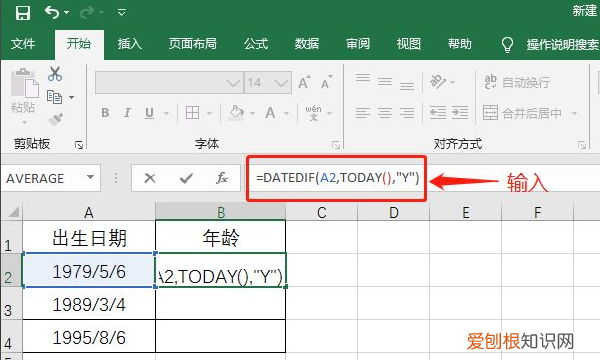Click Decrease Indent icon
Viewport: 600px width, 360px height.
coord(437,113)
